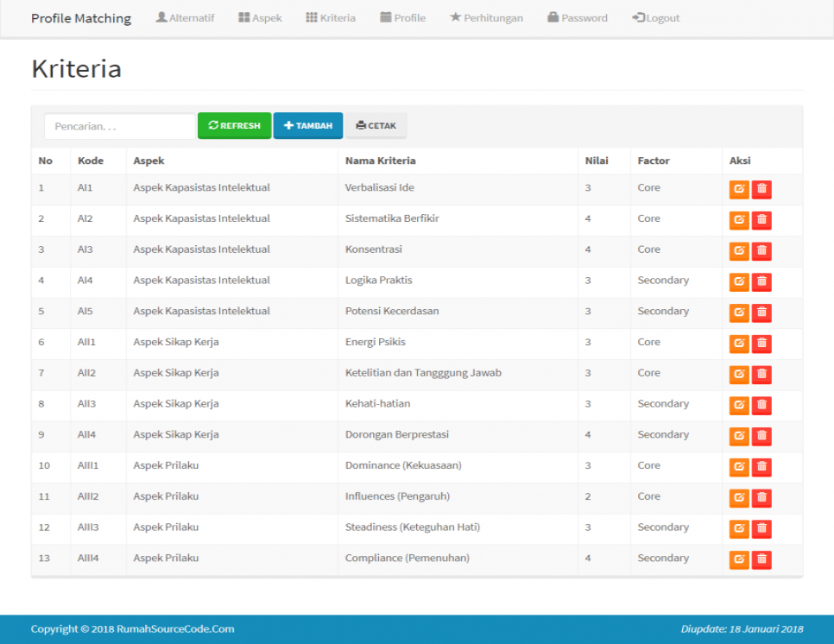Remove Logika Praktis with trash icon

761,281
